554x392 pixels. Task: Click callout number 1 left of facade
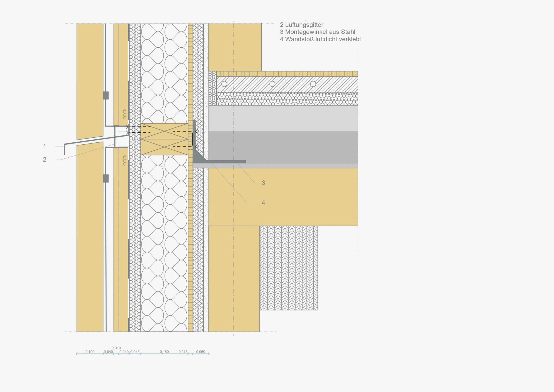tap(45, 146)
